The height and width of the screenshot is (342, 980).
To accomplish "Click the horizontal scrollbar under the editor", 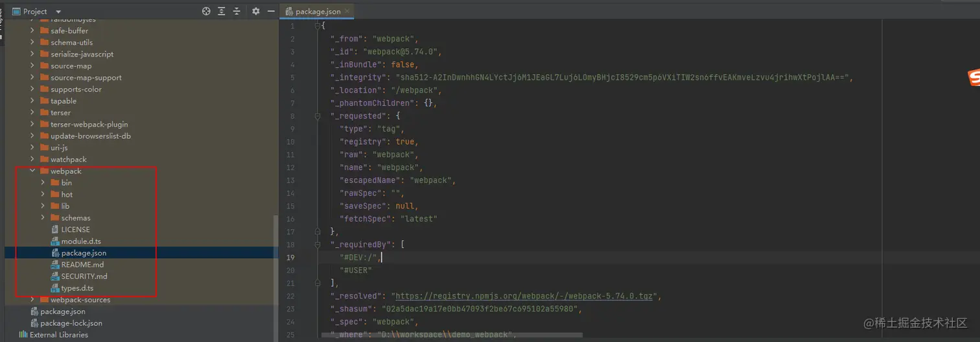I will point(452,336).
